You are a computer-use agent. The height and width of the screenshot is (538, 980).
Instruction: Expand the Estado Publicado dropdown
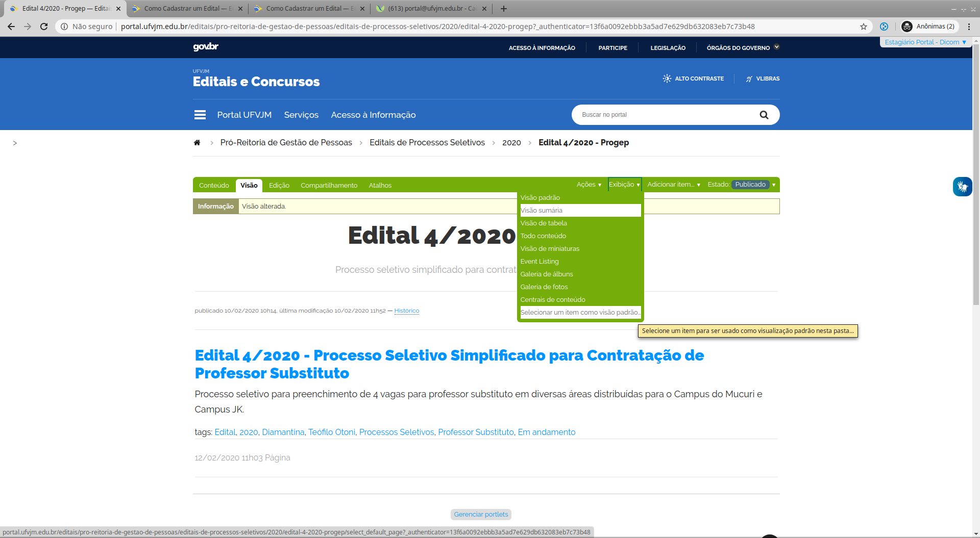753,185
